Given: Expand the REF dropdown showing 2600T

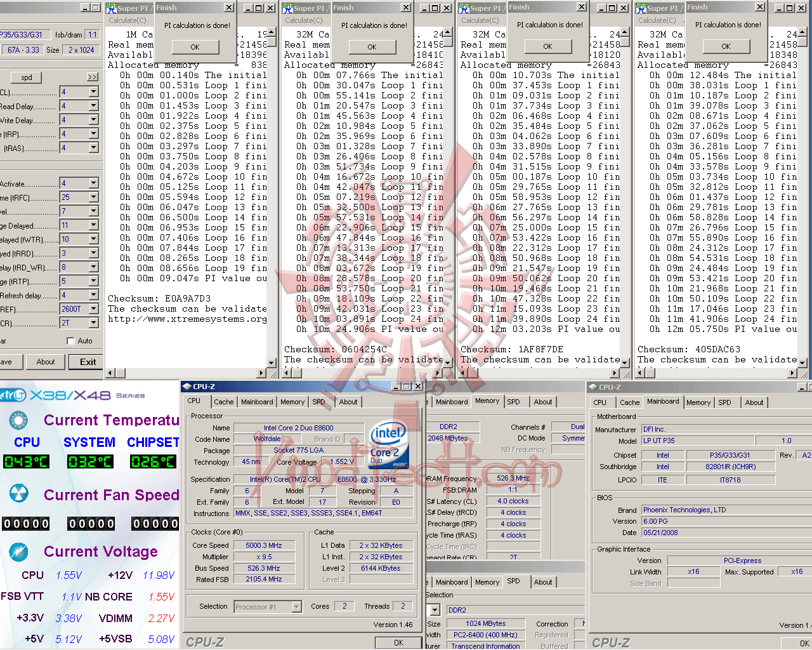Looking at the screenshot, I should pyautogui.click(x=94, y=309).
